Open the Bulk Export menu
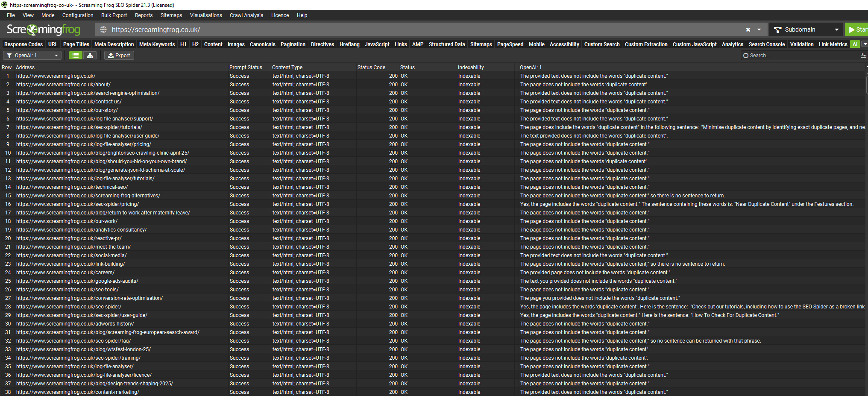 114,15
